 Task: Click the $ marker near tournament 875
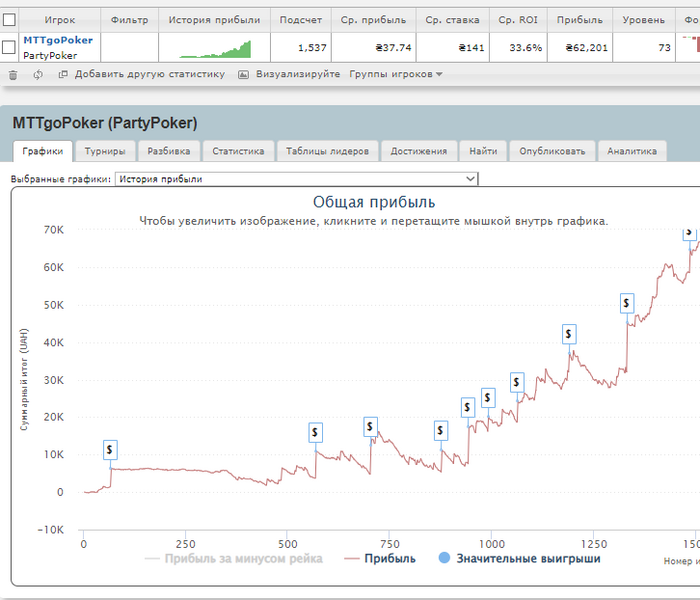[441, 430]
